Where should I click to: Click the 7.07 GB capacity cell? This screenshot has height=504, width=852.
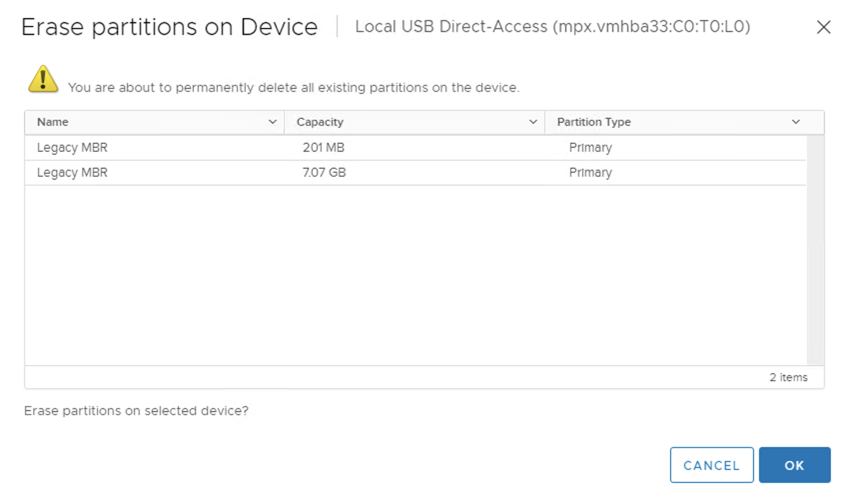click(x=324, y=173)
